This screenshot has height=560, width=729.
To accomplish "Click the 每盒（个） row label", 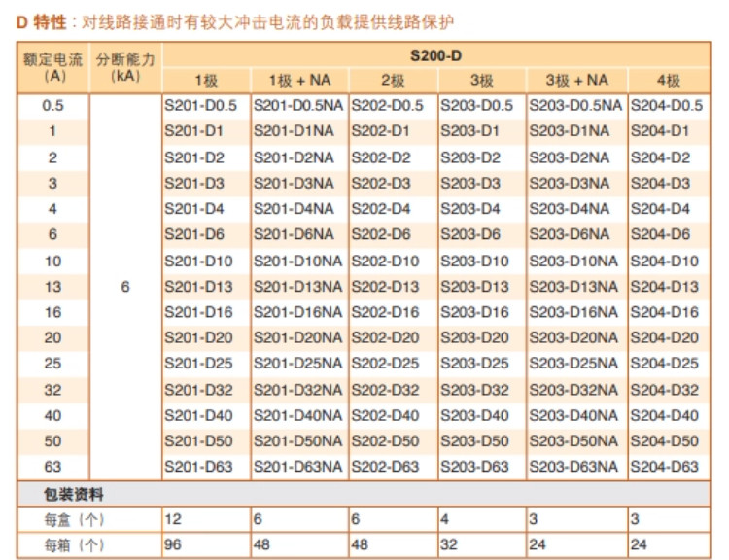I will click(75, 519).
